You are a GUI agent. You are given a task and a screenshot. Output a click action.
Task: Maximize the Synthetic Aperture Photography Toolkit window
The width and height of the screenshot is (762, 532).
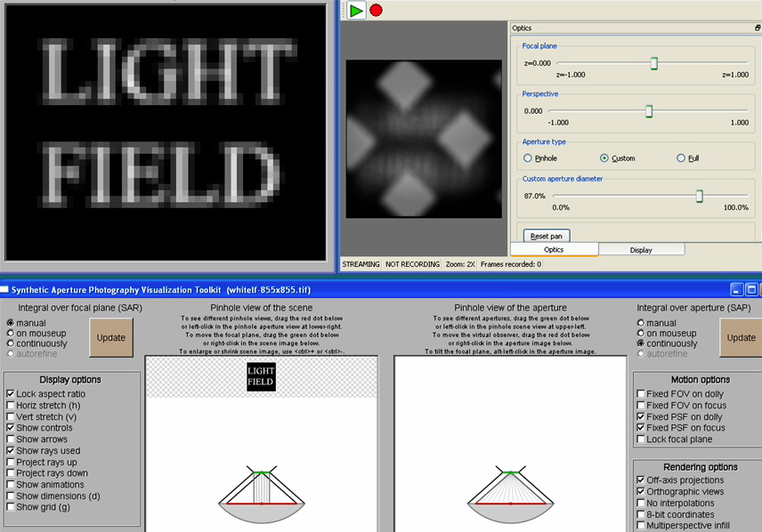750,289
